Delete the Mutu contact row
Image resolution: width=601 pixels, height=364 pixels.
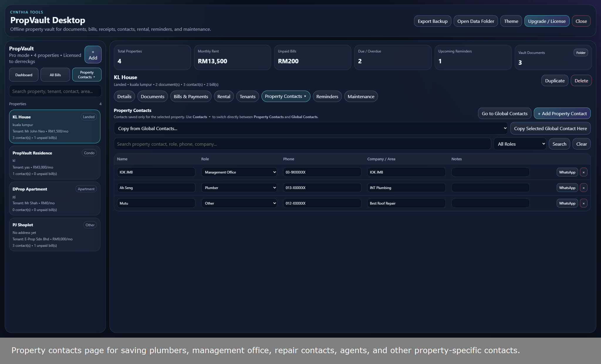(x=583, y=203)
